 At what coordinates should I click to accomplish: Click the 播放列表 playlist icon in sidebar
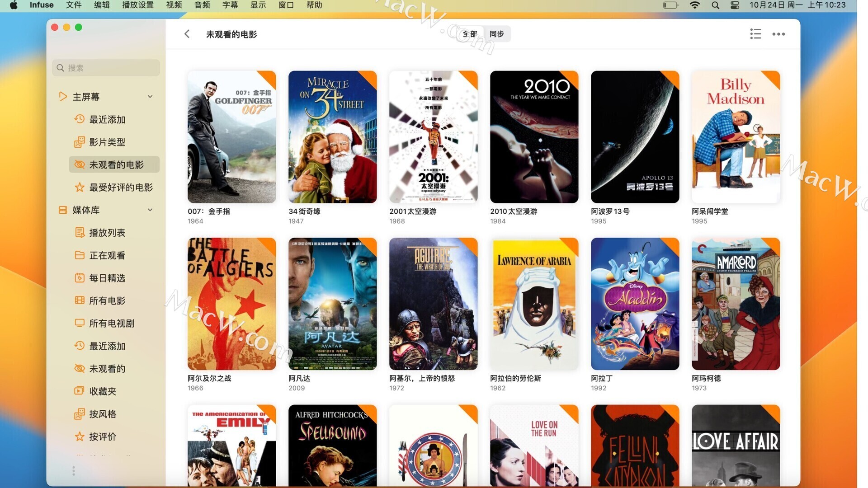pyautogui.click(x=80, y=232)
